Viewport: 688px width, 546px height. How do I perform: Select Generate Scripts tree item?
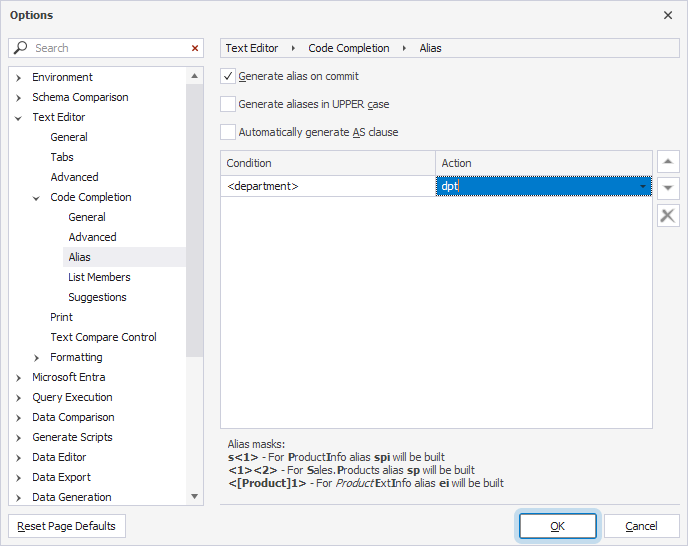(72, 438)
